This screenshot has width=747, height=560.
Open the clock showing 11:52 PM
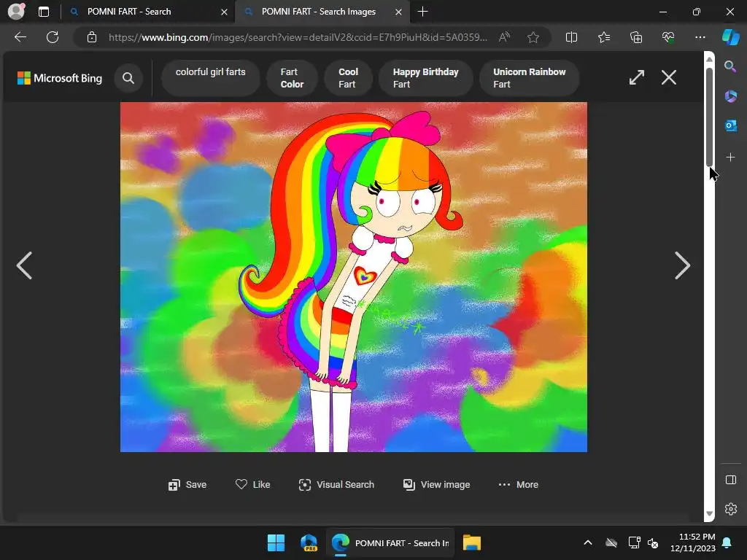692,542
